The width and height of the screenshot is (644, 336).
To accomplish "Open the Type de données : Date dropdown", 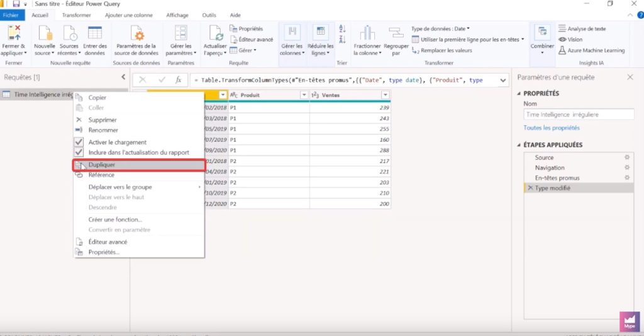I will 440,29.
